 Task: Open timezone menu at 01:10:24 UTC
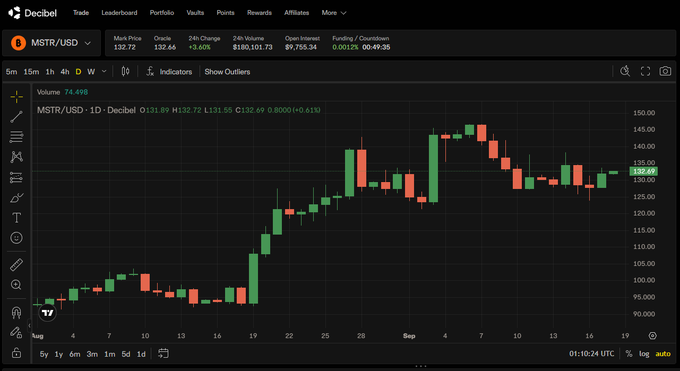coord(592,354)
